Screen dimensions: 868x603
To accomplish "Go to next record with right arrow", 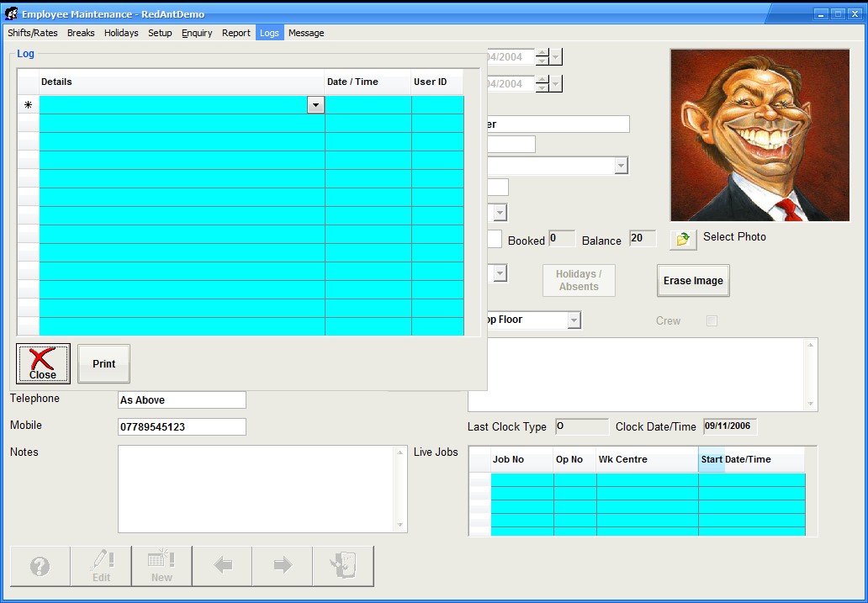I will tap(283, 566).
